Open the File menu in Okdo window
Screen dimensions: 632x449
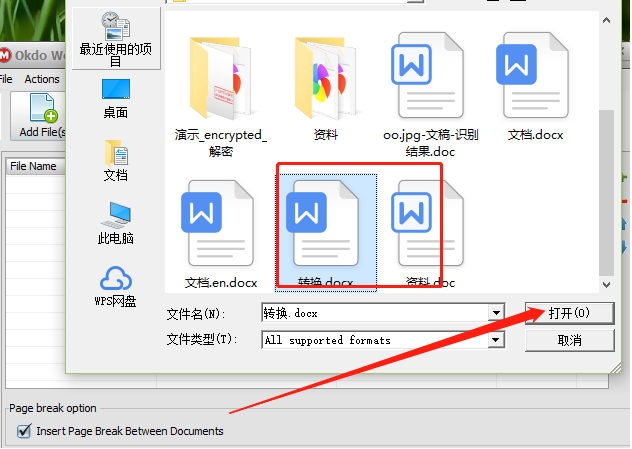(x=6, y=79)
